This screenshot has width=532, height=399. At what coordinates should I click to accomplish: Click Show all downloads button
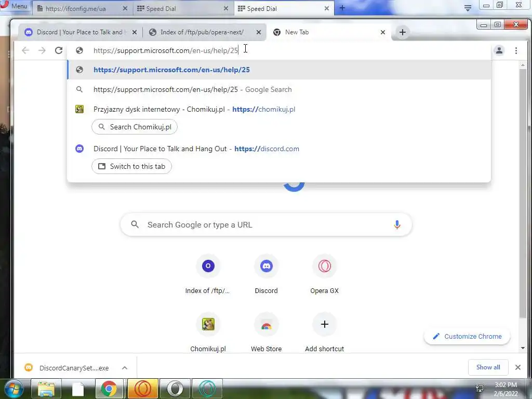pos(488,367)
